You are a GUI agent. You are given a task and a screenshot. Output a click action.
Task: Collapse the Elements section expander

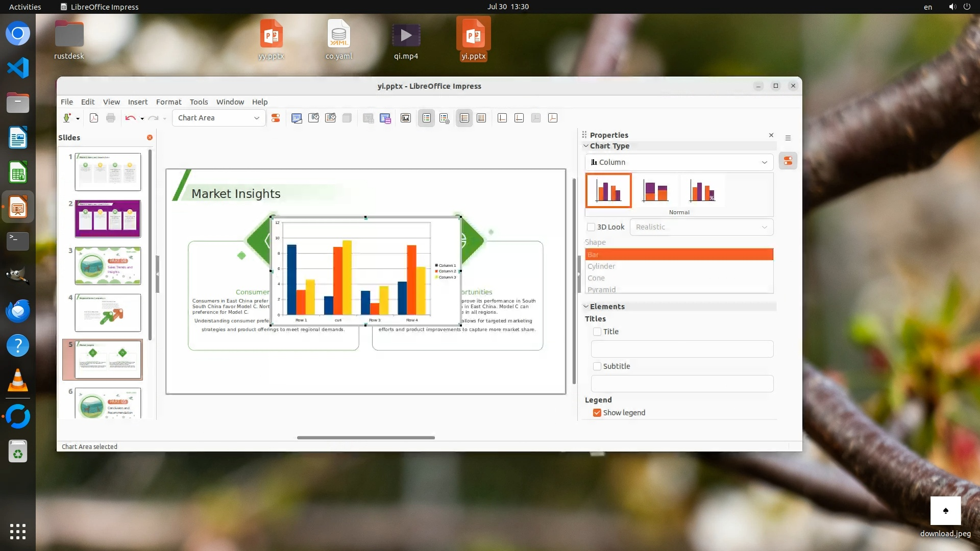pos(586,307)
